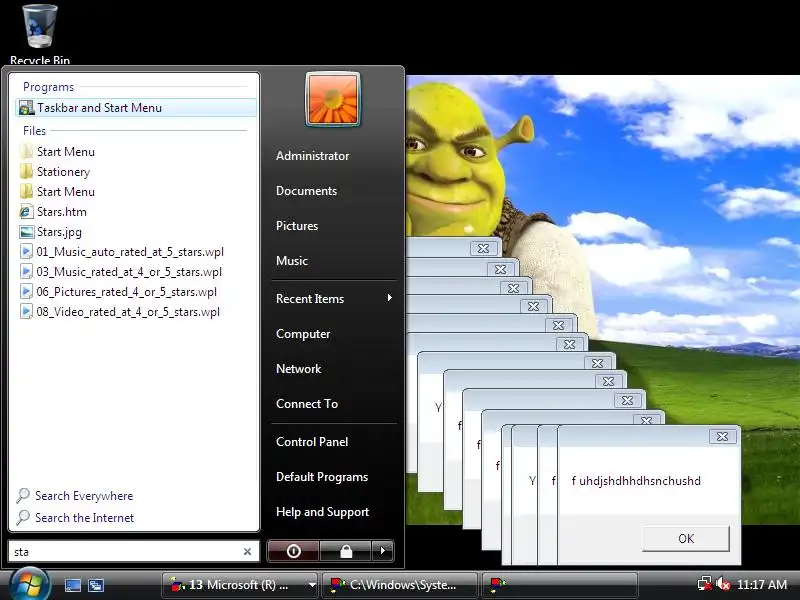Expand shutdown options arrow next to lock
This screenshot has width=800, height=600.
[x=383, y=551]
